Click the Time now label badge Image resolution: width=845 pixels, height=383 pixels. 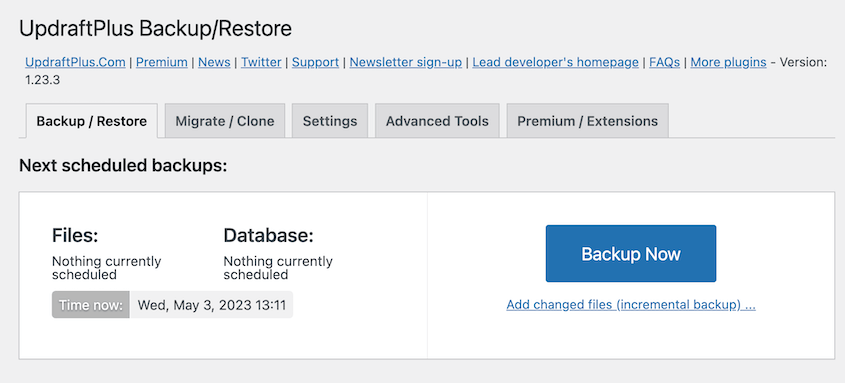pos(91,305)
